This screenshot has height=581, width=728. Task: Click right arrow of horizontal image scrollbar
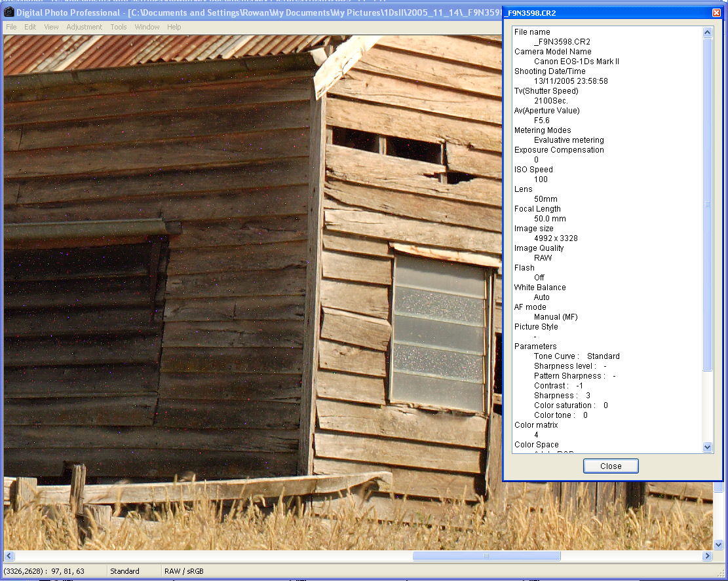(x=707, y=555)
